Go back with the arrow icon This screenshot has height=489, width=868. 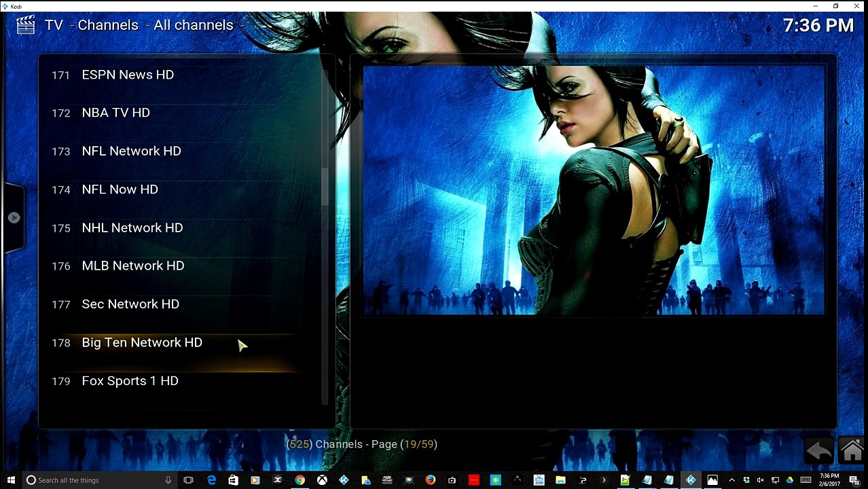tap(819, 451)
